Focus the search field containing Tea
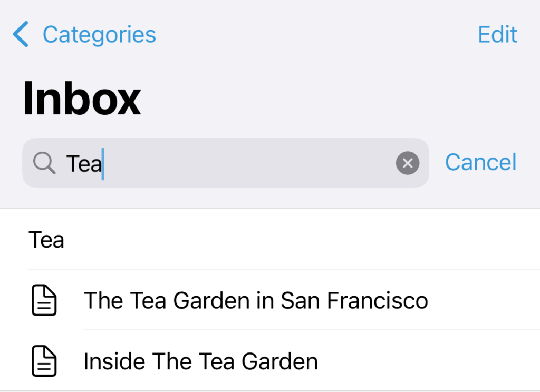 pyautogui.click(x=226, y=163)
